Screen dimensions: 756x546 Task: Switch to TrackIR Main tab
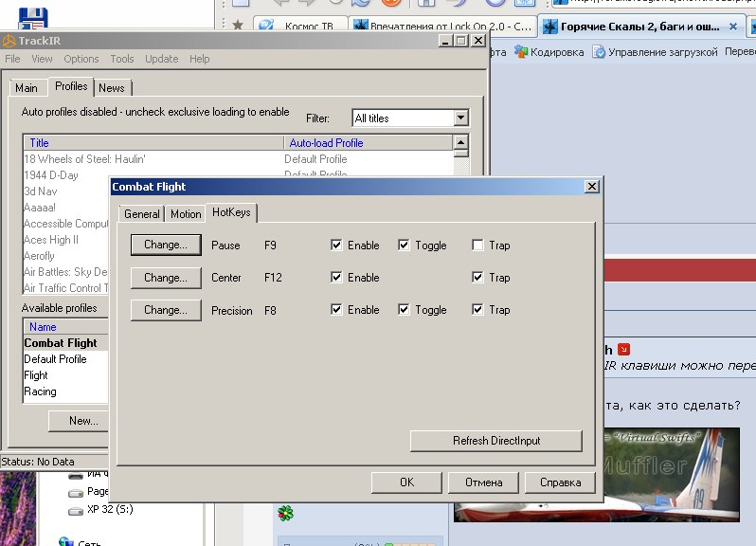click(x=27, y=88)
